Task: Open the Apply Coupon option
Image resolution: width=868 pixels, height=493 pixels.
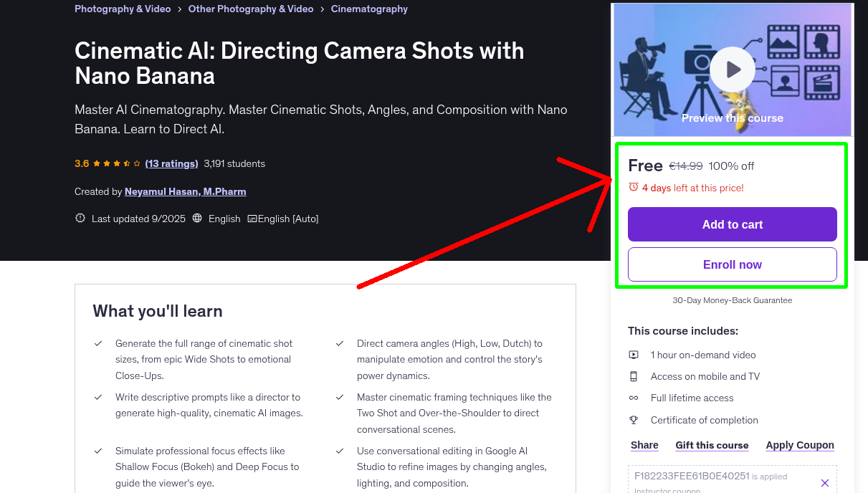Action: click(800, 445)
